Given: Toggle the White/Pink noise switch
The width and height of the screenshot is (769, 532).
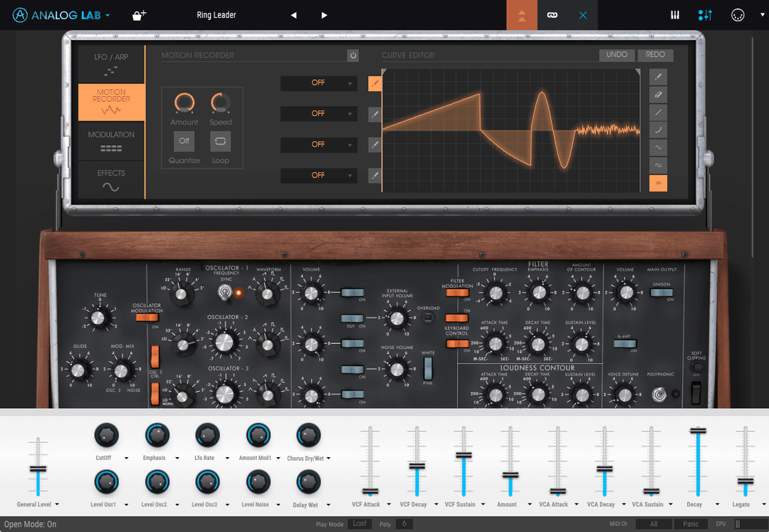Looking at the screenshot, I should pos(428,368).
